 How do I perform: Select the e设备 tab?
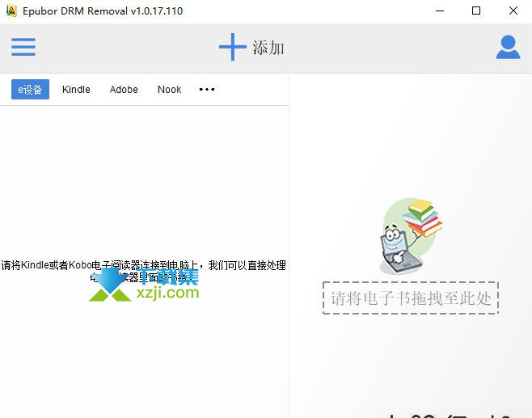point(30,89)
